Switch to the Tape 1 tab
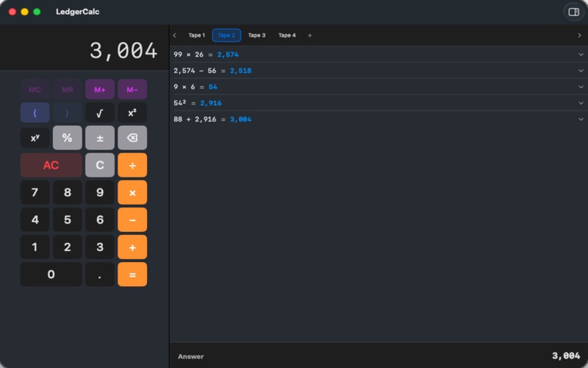Image resolution: width=588 pixels, height=368 pixels. pyautogui.click(x=196, y=35)
